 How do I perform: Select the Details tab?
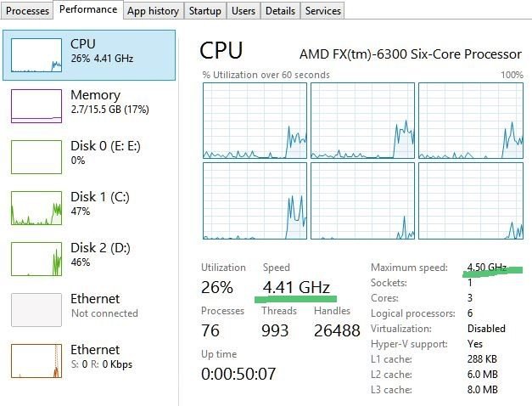coord(280,11)
